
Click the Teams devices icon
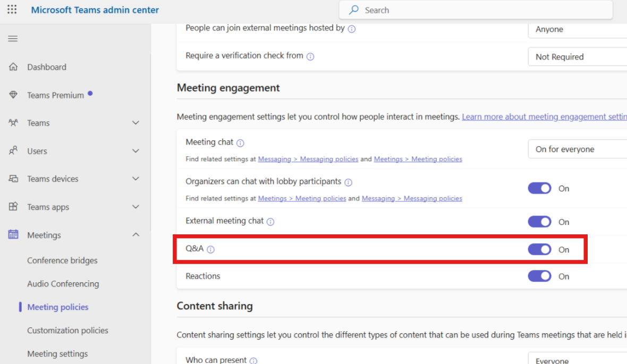(13, 179)
